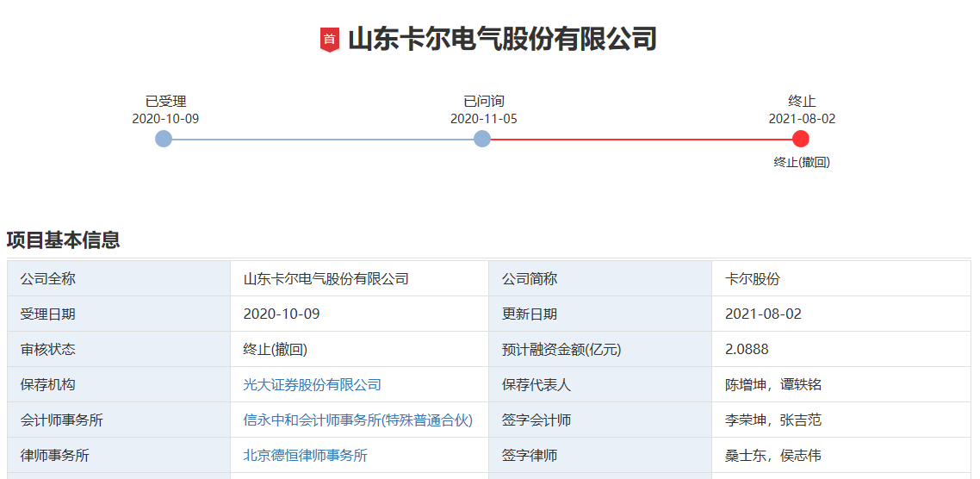This screenshot has width=980, height=479.
Task: Select the 2.0888 financing amount cell
Action: pyautogui.click(x=841, y=350)
